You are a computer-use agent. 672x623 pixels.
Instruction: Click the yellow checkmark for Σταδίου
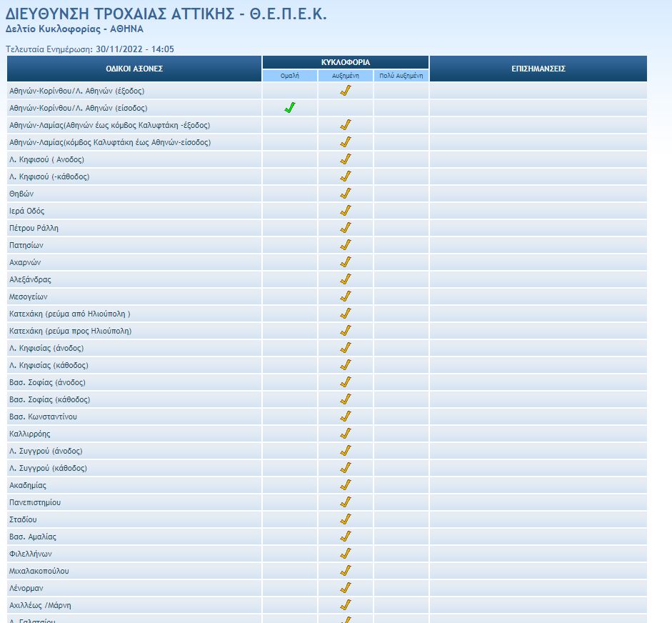(346, 519)
